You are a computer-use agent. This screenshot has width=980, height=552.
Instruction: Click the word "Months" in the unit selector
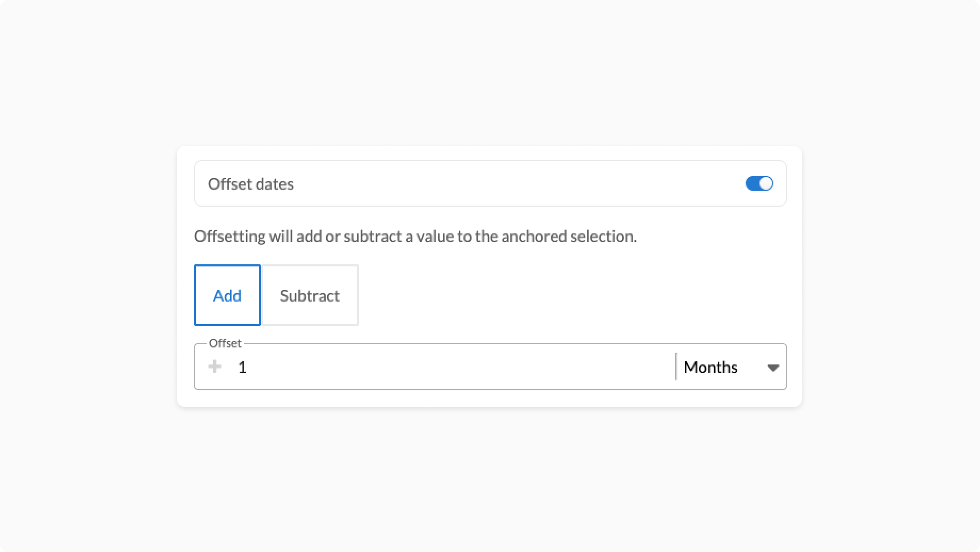pyautogui.click(x=710, y=367)
